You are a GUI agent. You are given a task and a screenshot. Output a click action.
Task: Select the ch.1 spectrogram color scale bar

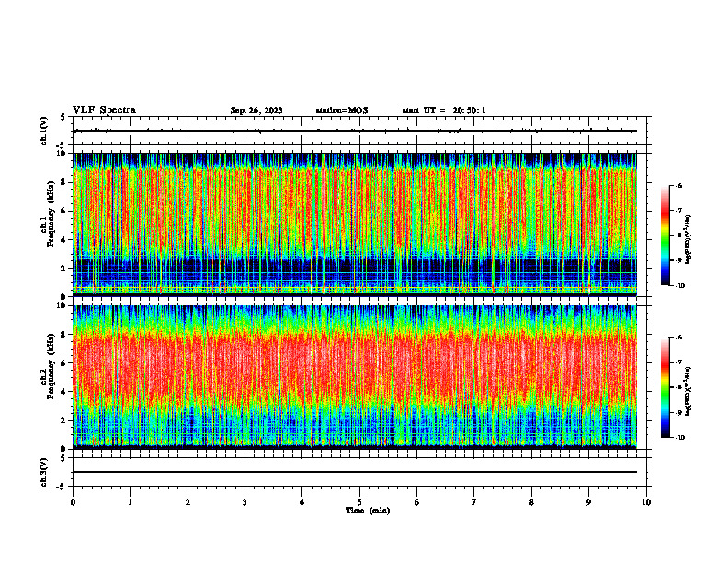pos(665,236)
